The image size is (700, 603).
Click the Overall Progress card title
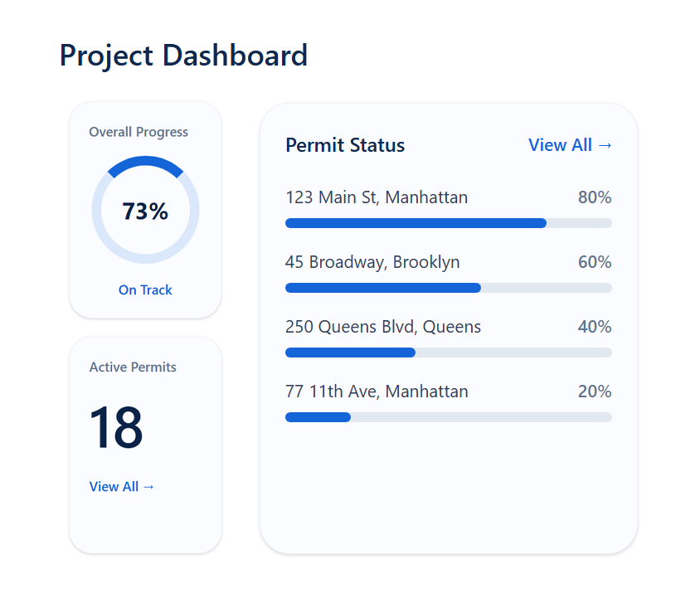point(139,132)
